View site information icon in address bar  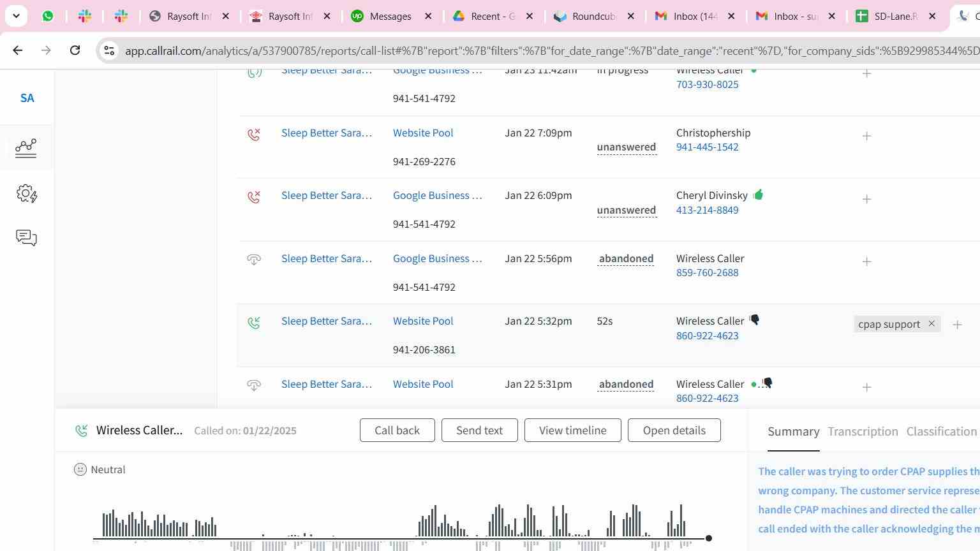coord(109,51)
